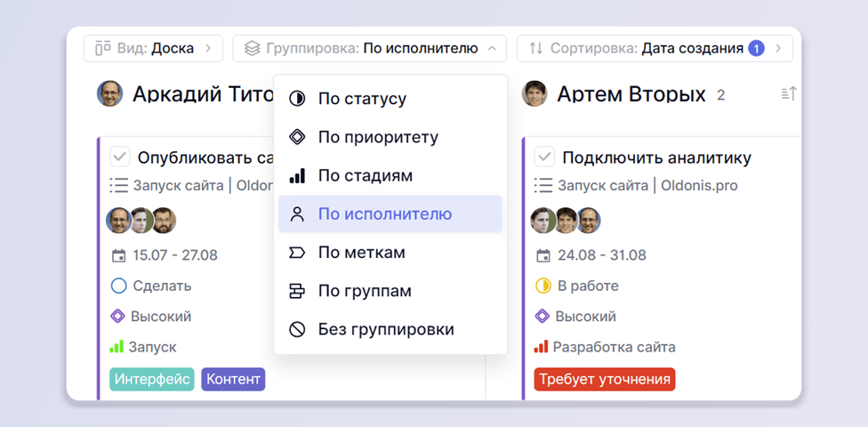The height and width of the screenshot is (427, 868).
Task: Collapse the Группировка: По исполнителю dropdown
Action: pyautogui.click(x=369, y=49)
